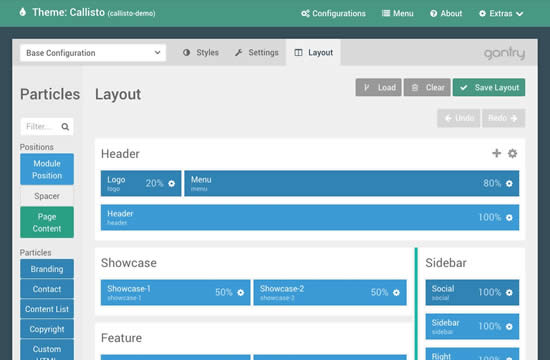Click the Load button
Screen dimensions: 550x360
coord(378,87)
